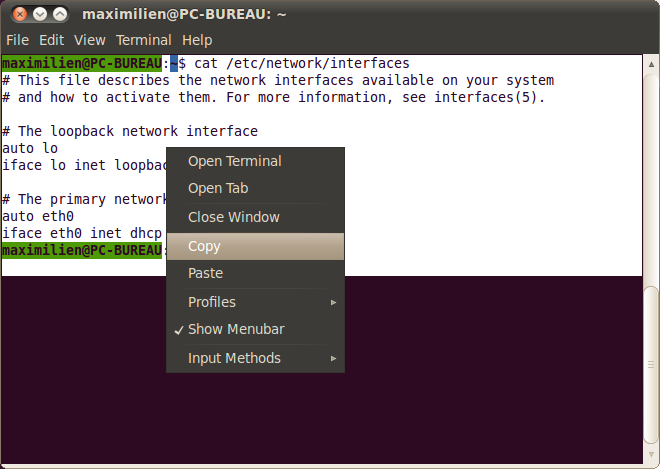Maximize the terminal window
The height and width of the screenshot is (469, 660).
pyautogui.click(x=59, y=15)
